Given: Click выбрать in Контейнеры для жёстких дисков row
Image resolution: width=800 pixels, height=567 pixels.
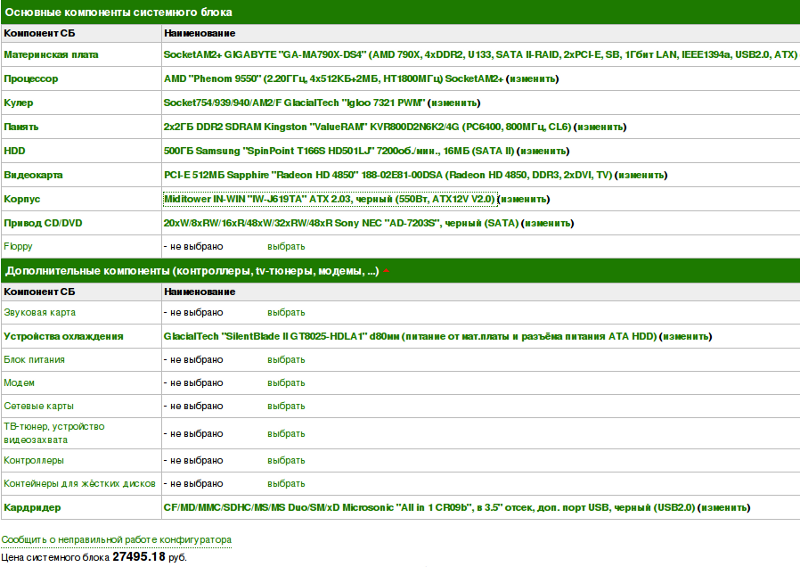Looking at the screenshot, I should (286, 484).
